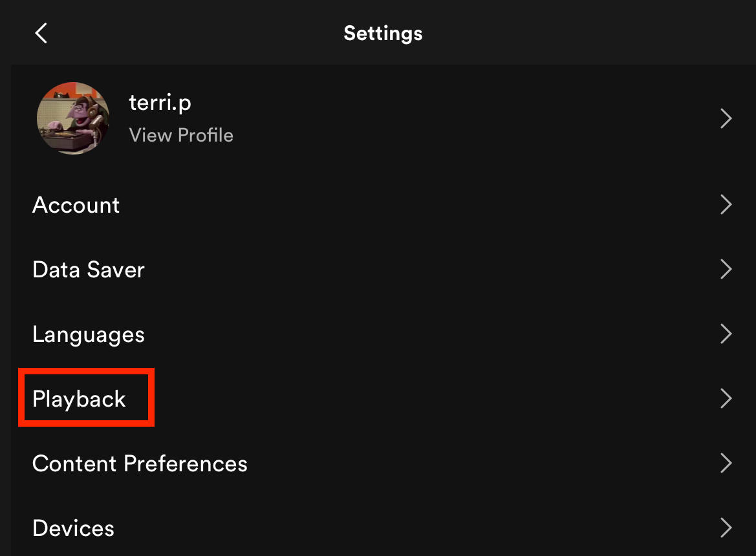The height and width of the screenshot is (556, 756).
Task: Click the chevron beside Playback
Action: click(x=726, y=398)
